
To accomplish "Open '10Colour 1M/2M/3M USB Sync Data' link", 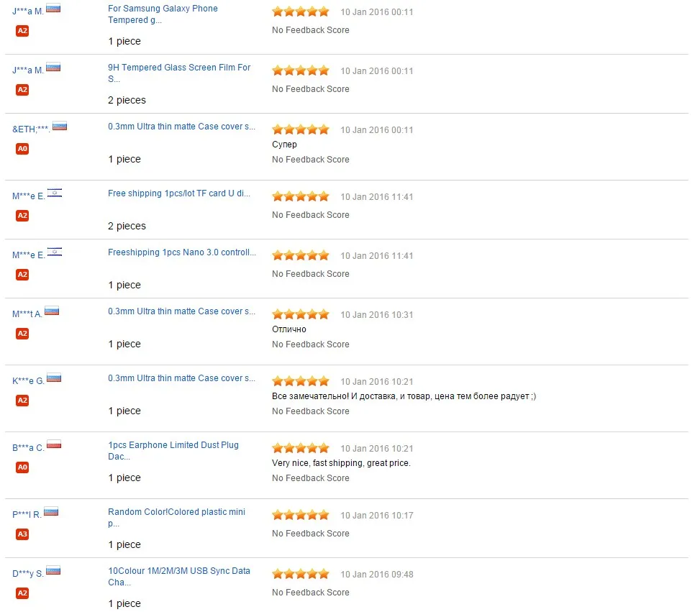I will [179, 576].
